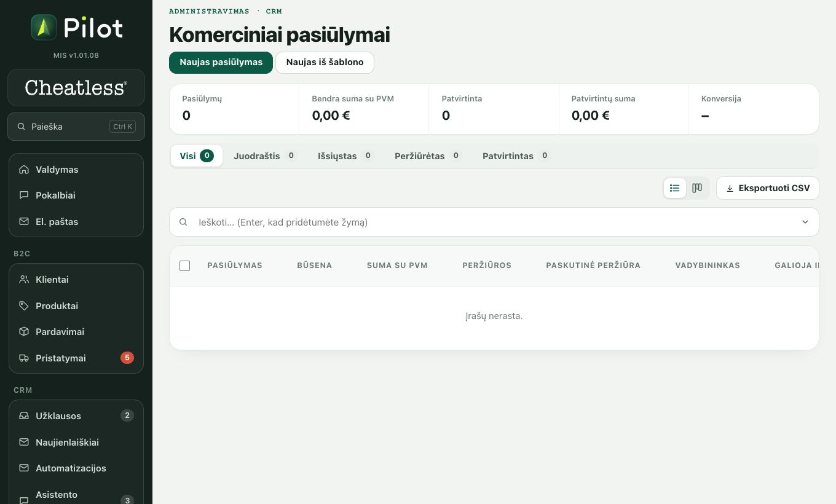Expand the search filter chevron
Screen dimensions: 836x504
tap(805, 222)
